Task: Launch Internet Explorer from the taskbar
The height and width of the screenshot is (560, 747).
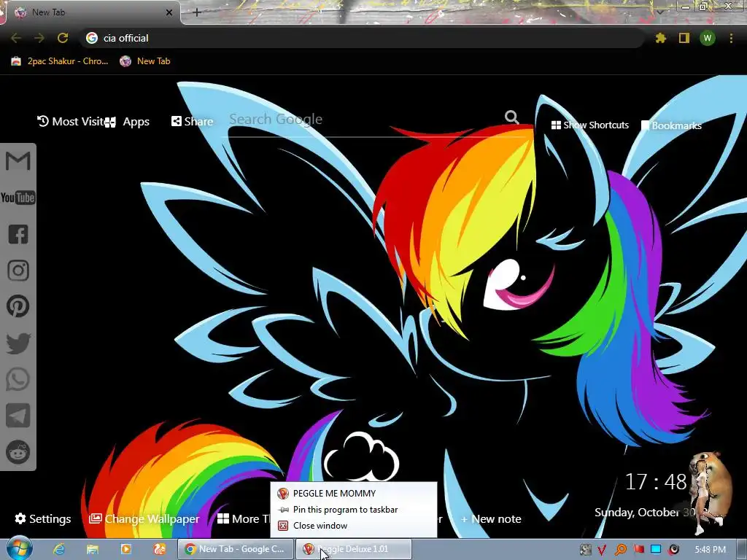Action: point(59,549)
